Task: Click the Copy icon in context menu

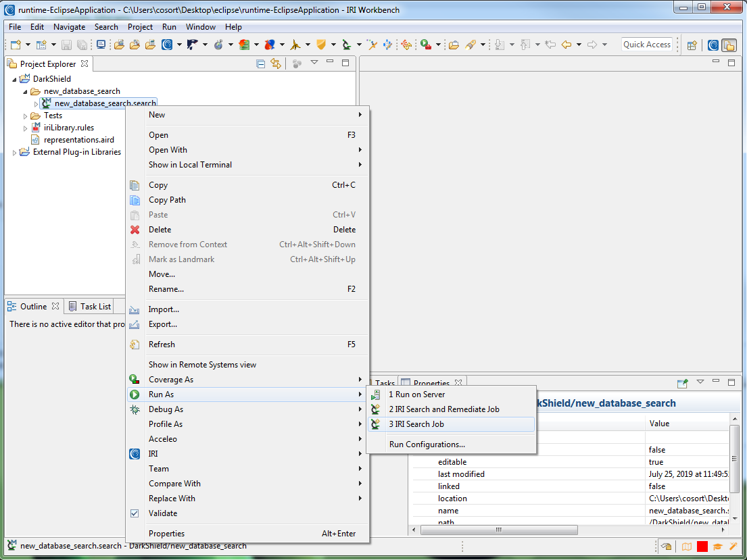Action: (x=135, y=185)
